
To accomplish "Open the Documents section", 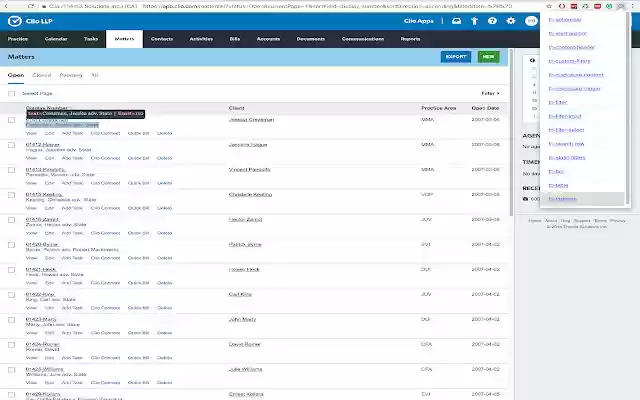I will point(311,39).
